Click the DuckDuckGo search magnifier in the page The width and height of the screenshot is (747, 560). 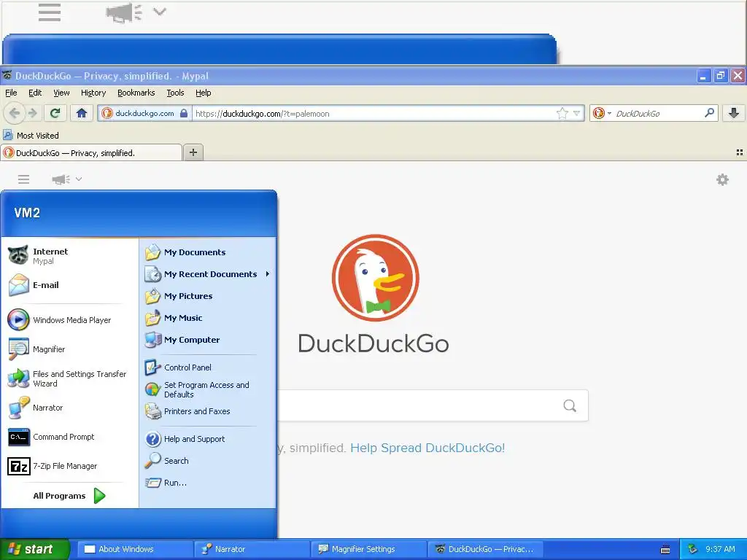click(570, 405)
